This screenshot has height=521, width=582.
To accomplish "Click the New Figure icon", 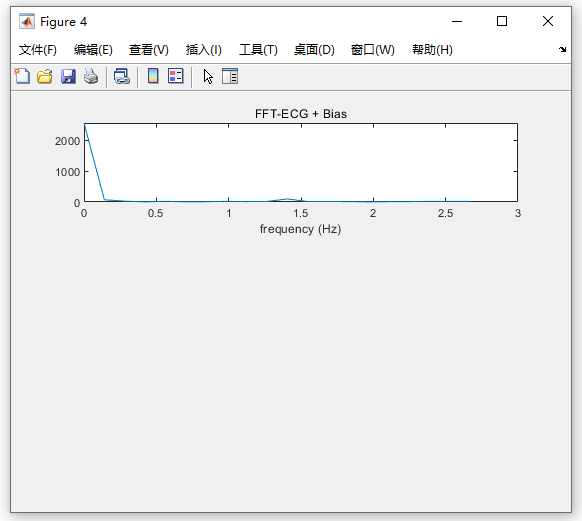I will click(x=22, y=76).
